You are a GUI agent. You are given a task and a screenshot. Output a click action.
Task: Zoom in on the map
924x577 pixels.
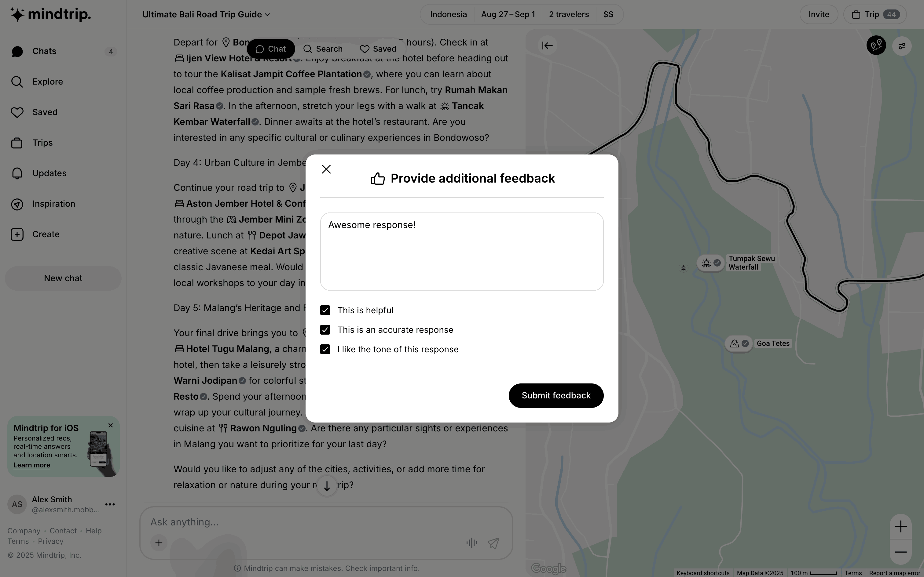[900, 527]
